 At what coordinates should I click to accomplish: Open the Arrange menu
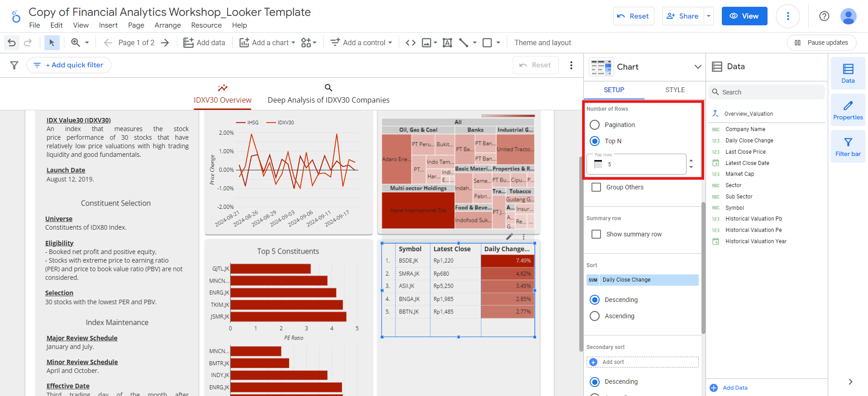(x=167, y=25)
